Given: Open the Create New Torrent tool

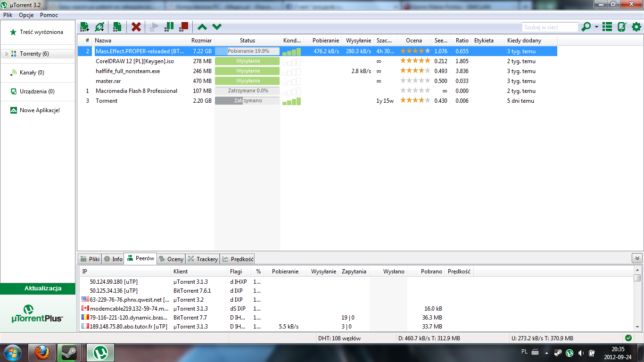Looking at the screenshot, I should 117,27.
